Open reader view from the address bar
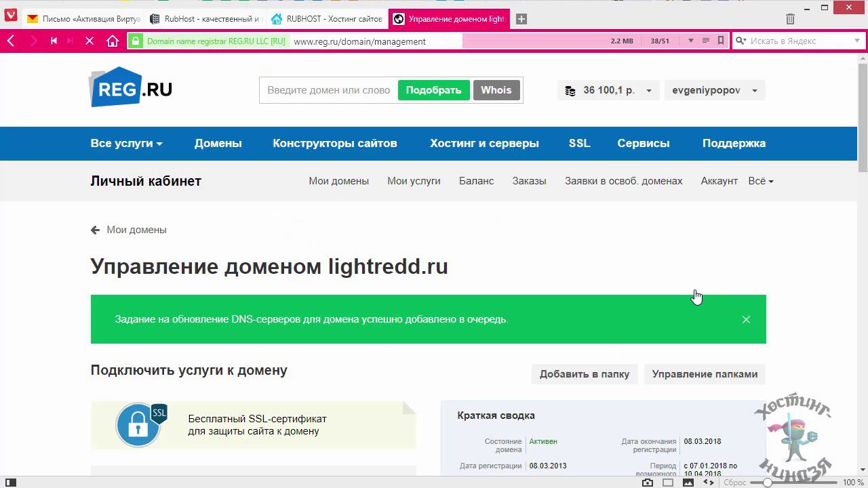 click(x=706, y=41)
